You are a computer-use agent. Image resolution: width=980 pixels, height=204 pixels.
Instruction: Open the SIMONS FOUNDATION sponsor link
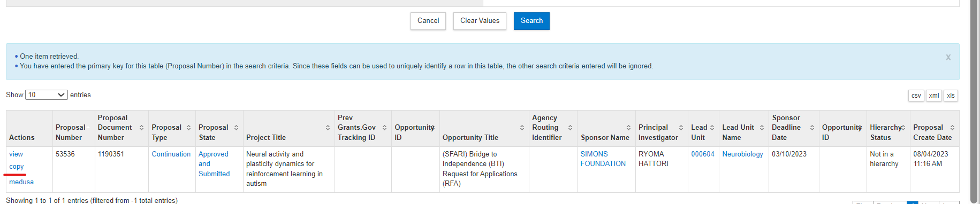[x=603, y=159]
